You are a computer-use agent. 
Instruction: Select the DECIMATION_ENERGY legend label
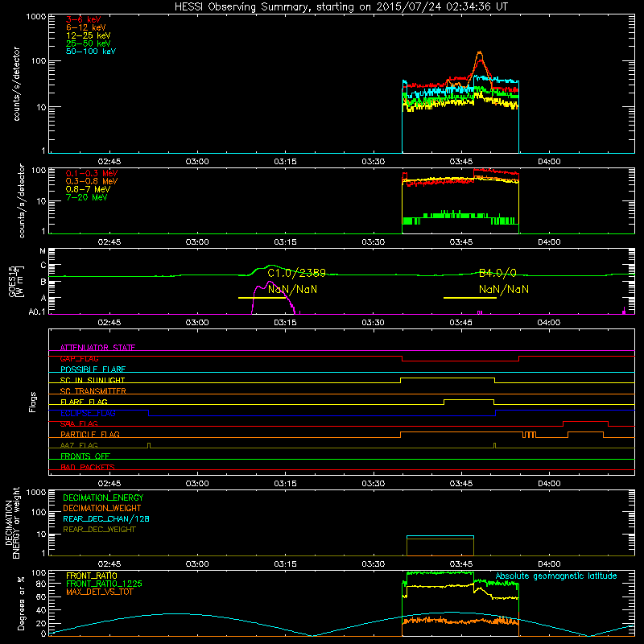(x=103, y=497)
